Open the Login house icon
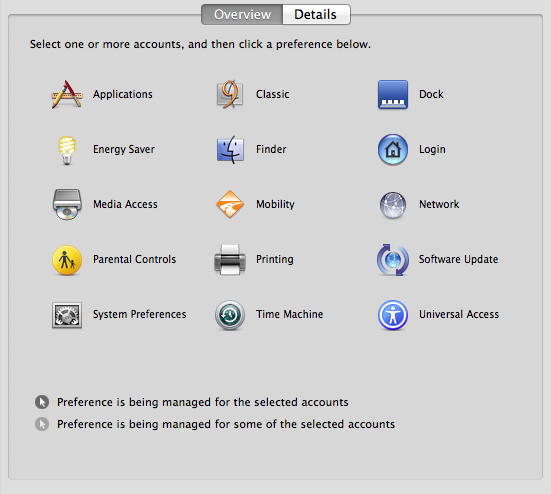The image size is (551, 494). tap(393, 150)
